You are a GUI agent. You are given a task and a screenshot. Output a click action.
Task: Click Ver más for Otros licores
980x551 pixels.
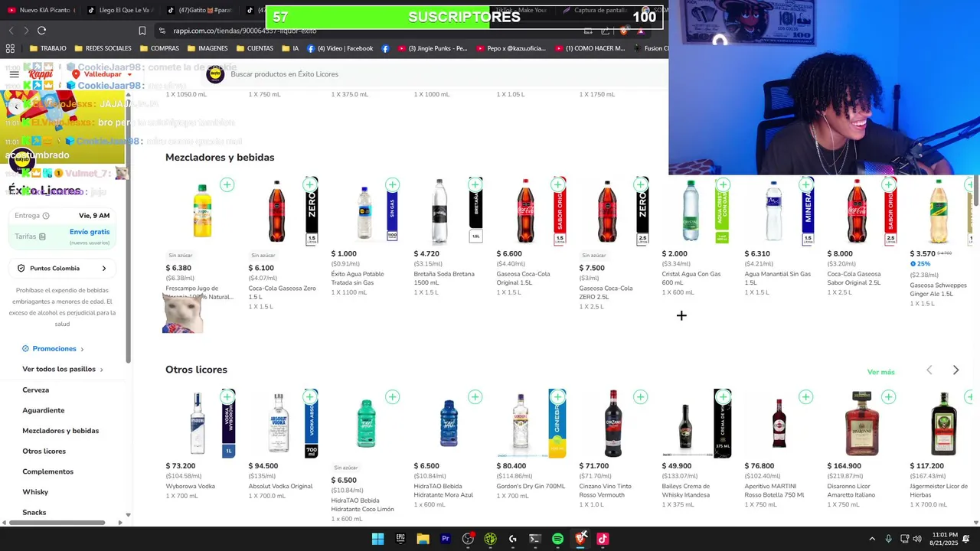pos(880,372)
